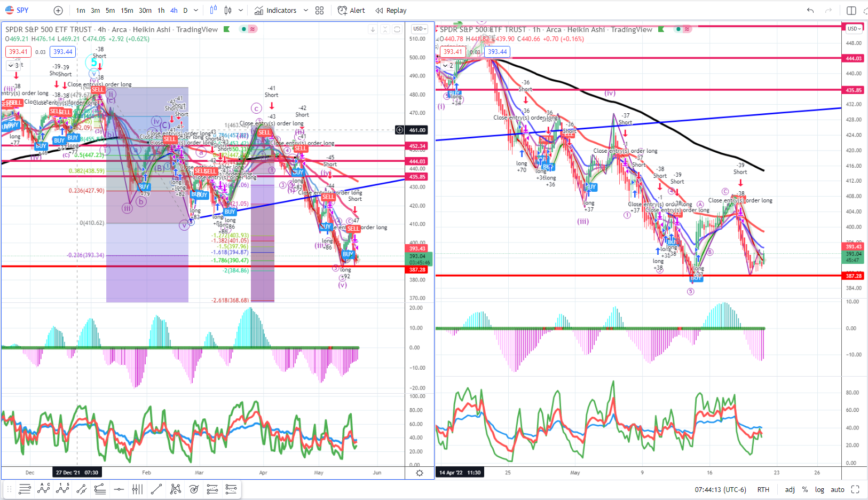The width and height of the screenshot is (868, 500).
Task: Select the parallel channel drawing tool
Action: pyautogui.click(x=81, y=489)
